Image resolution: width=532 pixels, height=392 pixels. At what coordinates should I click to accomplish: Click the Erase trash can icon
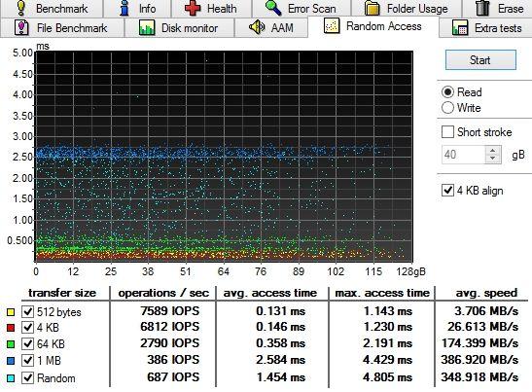482,8
